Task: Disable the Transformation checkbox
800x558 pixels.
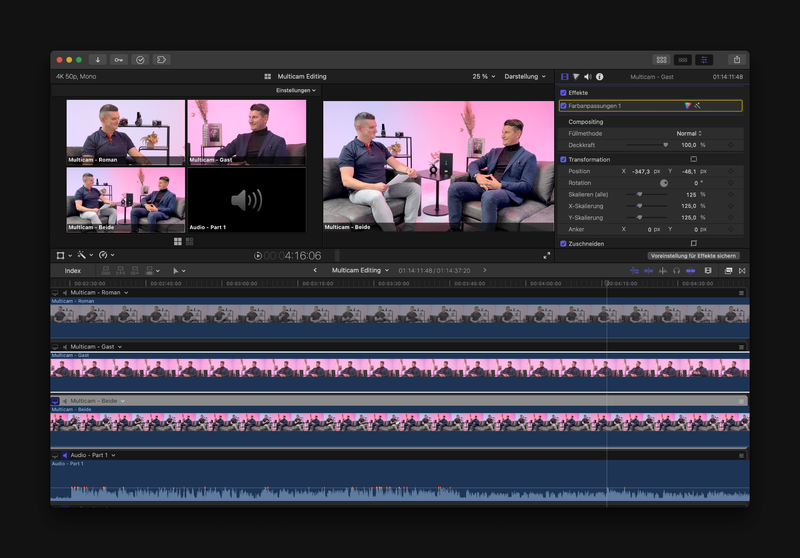Action: pyautogui.click(x=564, y=159)
